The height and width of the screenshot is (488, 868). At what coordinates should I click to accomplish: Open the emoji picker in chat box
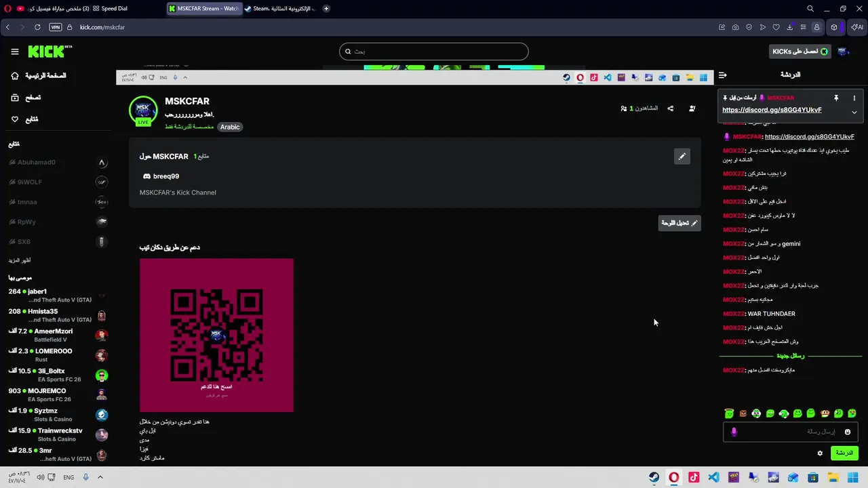(x=848, y=432)
